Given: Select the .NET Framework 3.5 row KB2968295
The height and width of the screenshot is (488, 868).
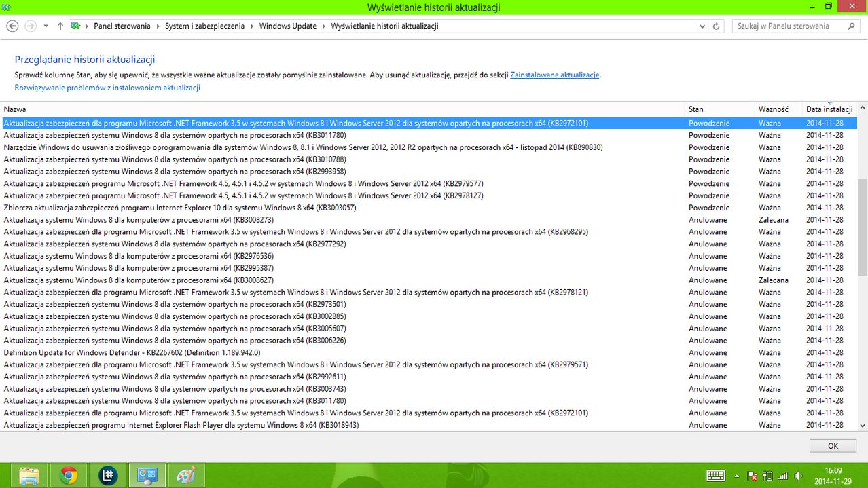Looking at the screenshot, I should click(x=429, y=232).
